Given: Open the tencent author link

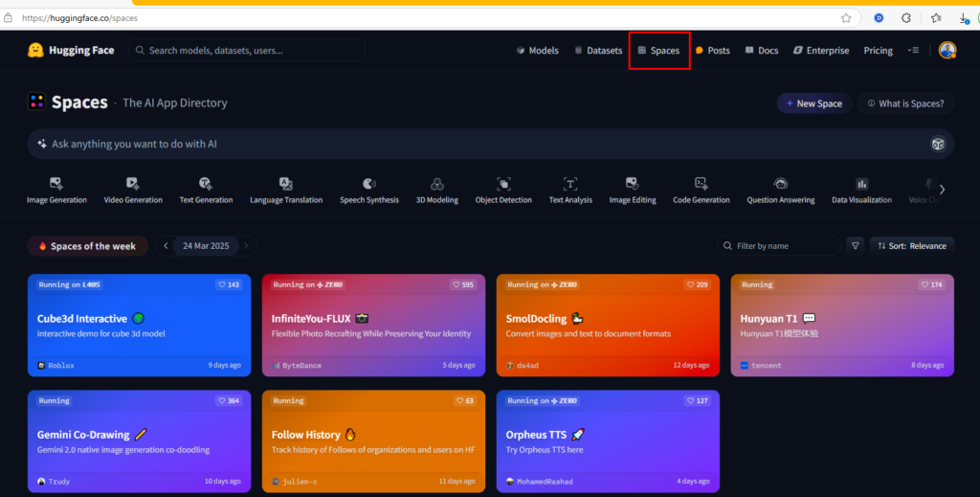Looking at the screenshot, I should (761, 365).
